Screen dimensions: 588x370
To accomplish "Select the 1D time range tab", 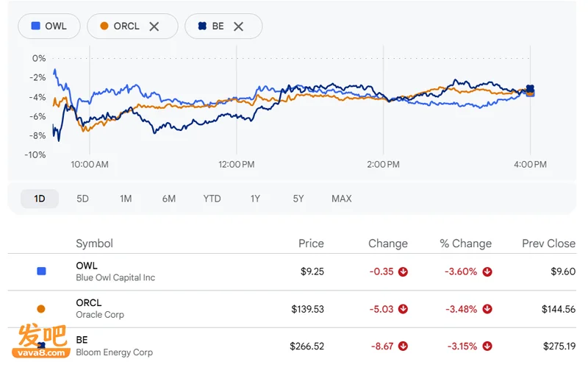I will pos(40,199).
